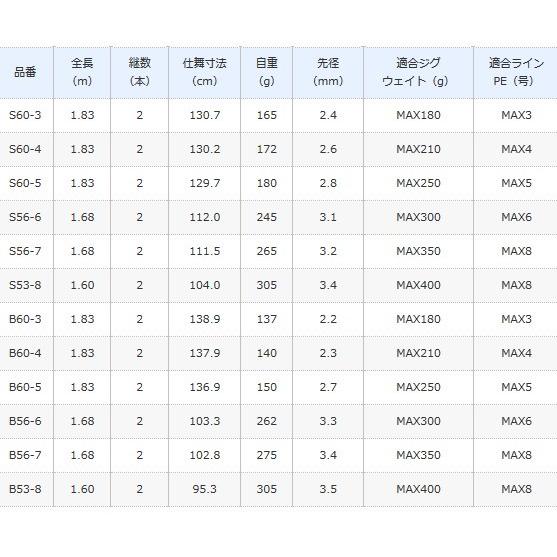This screenshot has width=557, height=557.
Task: Click closed length value 136.9
Action: [205, 387]
